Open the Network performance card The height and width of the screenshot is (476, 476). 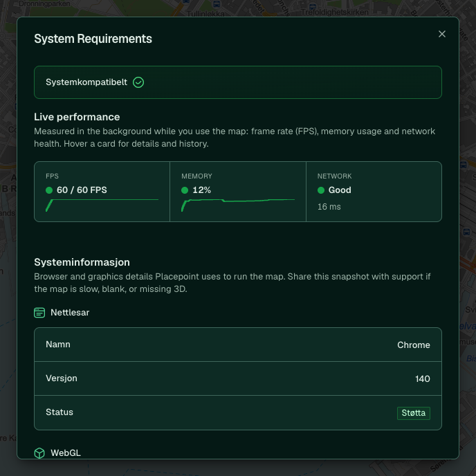tap(374, 192)
